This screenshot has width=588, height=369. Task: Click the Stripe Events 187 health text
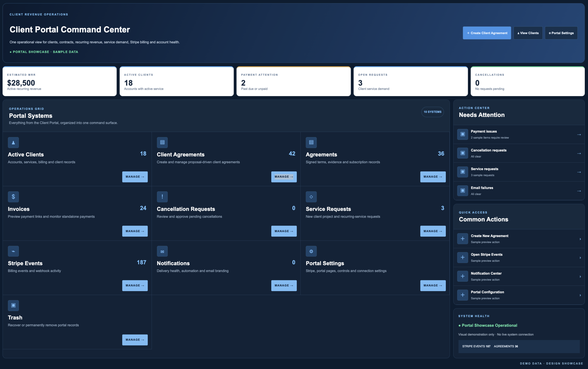pos(476,346)
